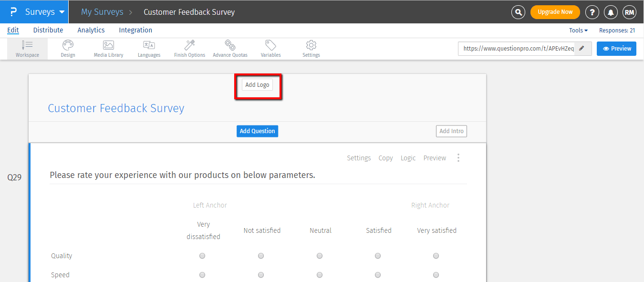Open the notifications bell icon
This screenshot has height=282, width=644.
(x=610, y=12)
